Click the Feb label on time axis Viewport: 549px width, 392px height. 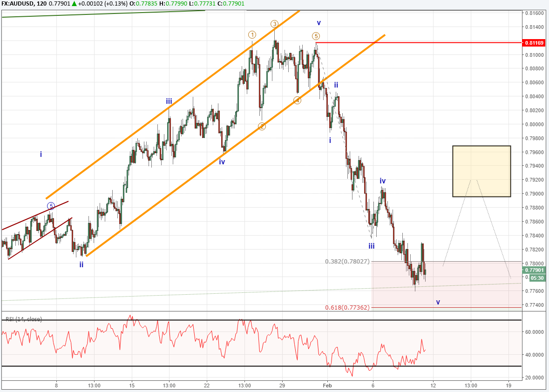(x=327, y=385)
